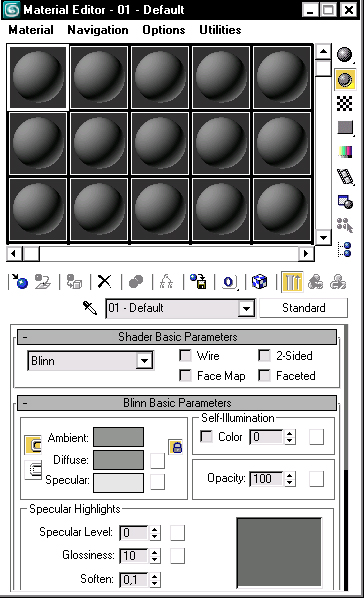The width and height of the screenshot is (364, 598).
Task: Adjust the Glossiness spinner
Action: tap(155, 556)
